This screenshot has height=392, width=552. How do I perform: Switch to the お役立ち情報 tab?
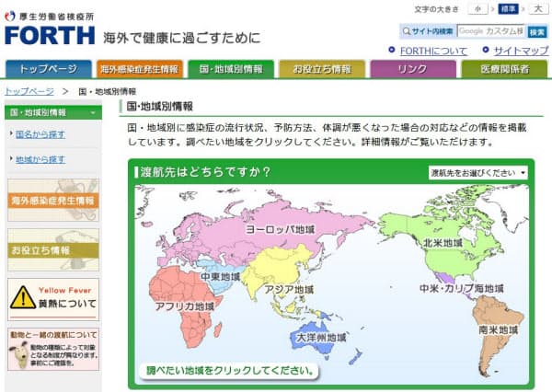pos(321,69)
